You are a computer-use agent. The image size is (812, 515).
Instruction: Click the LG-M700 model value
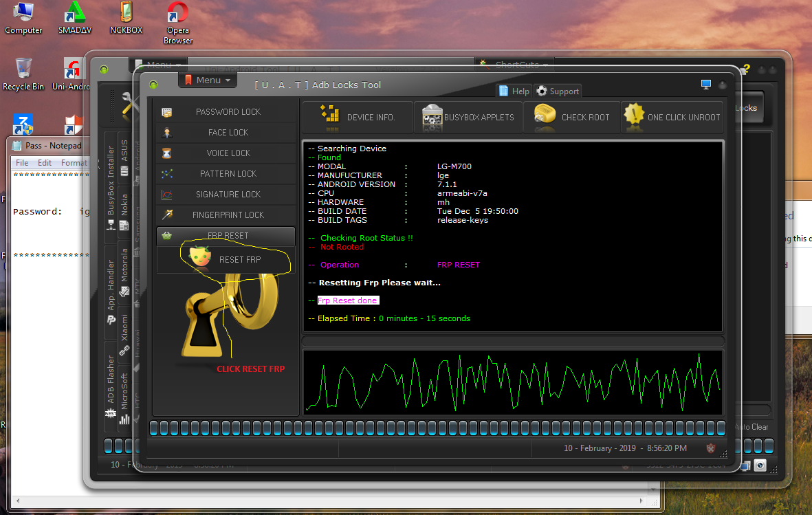click(454, 166)
